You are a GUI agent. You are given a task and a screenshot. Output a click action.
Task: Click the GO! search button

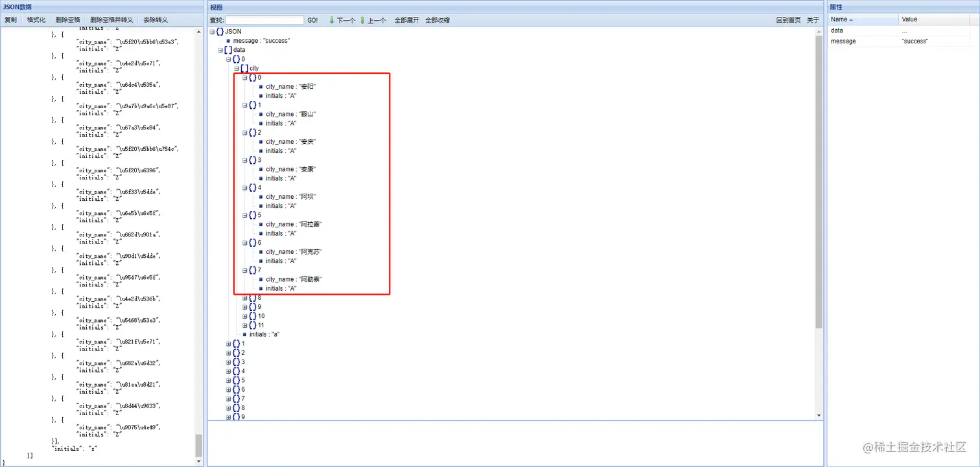[x=312, y=21]
